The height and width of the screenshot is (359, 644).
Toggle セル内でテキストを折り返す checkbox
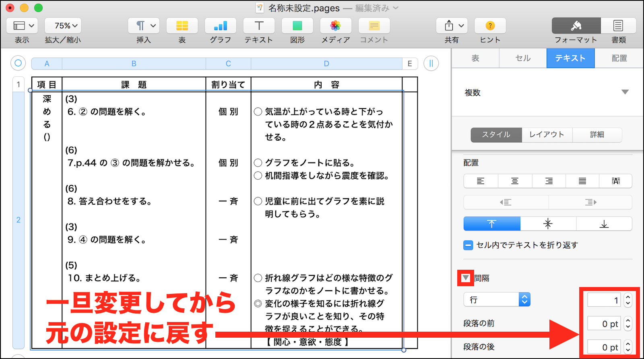point(468,245)
